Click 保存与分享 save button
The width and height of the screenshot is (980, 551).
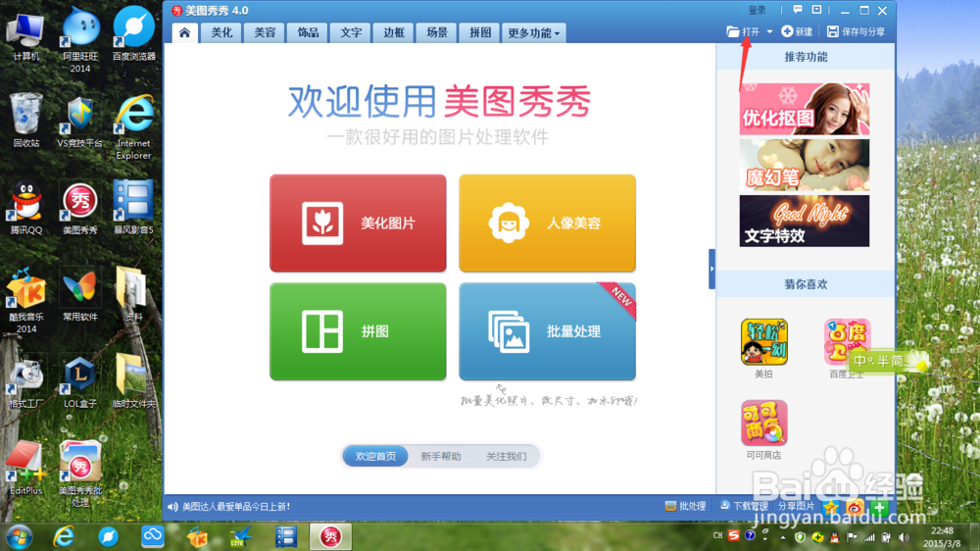click(x=856, y=31)
